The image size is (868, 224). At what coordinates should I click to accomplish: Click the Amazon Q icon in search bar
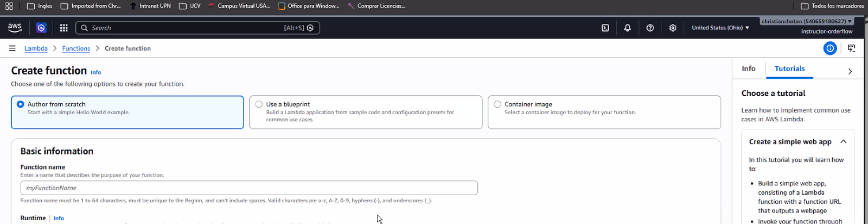[x=310, y=28]
